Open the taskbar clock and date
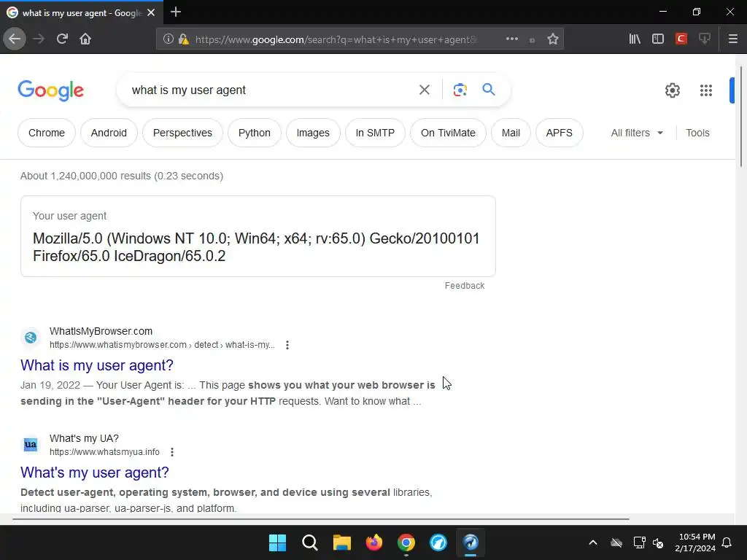 (x=695, y=542)
